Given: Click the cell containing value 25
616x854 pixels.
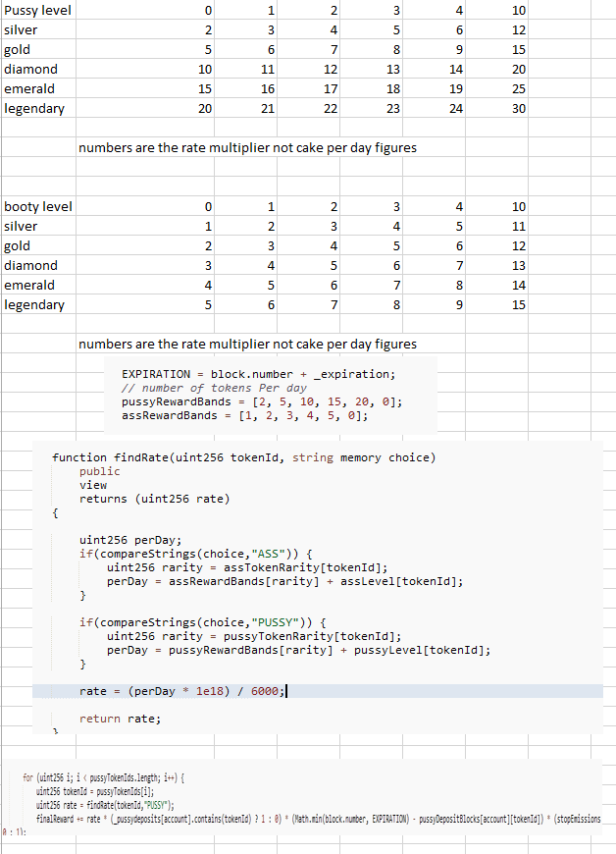Looking at the screenshot, I should 496,88.
